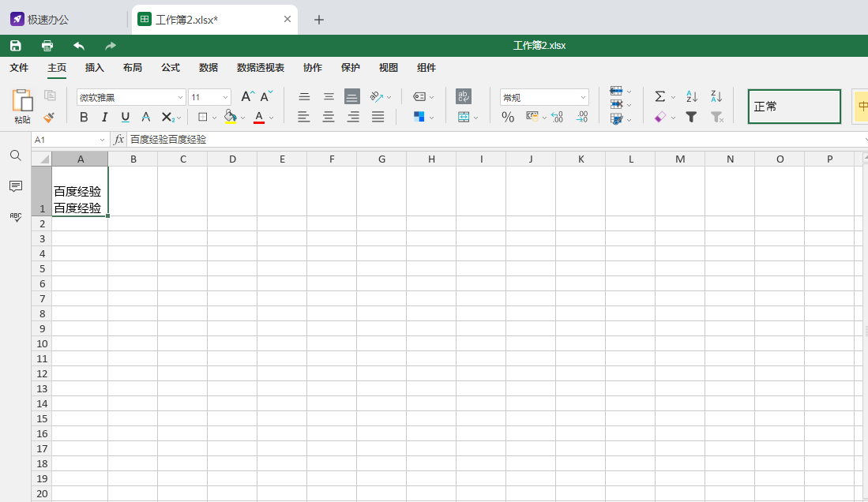Switch to the 极速办公 home tab
The width and height of the screenshot is (868, 502).
[x=39, y=20]
